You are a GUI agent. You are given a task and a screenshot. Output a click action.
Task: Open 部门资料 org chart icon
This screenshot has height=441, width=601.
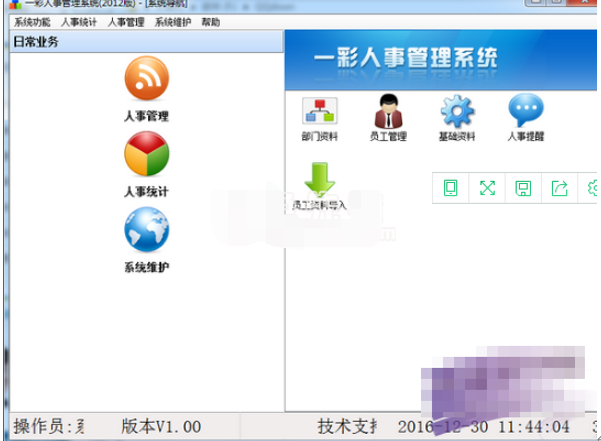click(320, 111)
